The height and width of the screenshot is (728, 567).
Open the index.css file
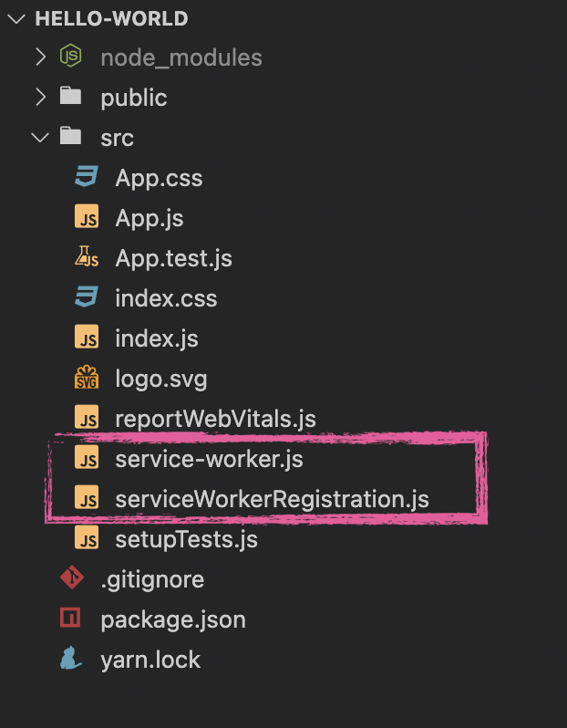tap(166, 298)
